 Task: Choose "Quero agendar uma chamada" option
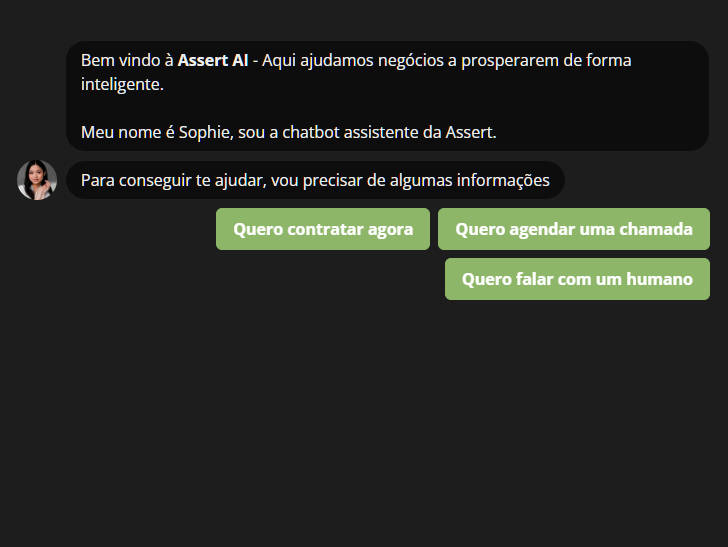point(573,229)
